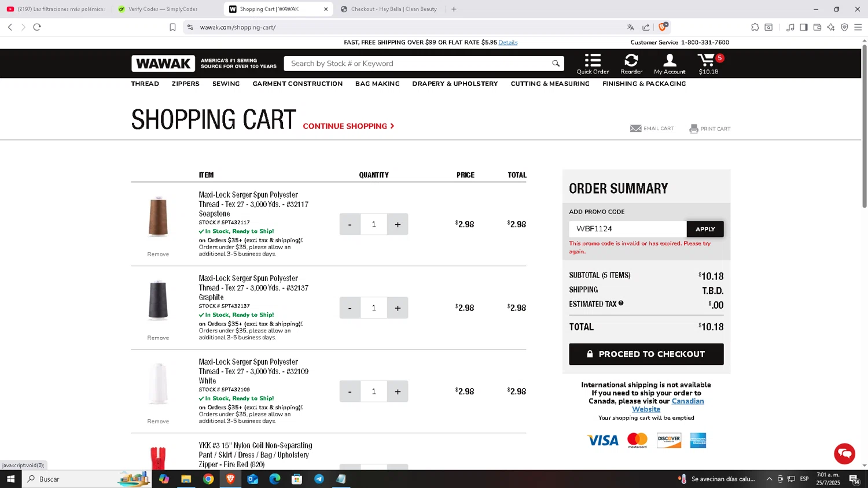Open the live chat bubble icon
Screen dimensions: 868x488
844,453
